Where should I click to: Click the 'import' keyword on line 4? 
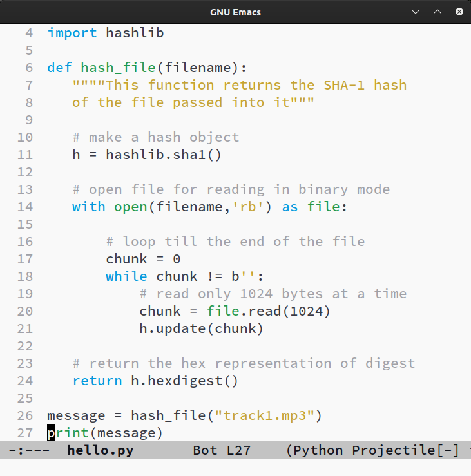72,33
